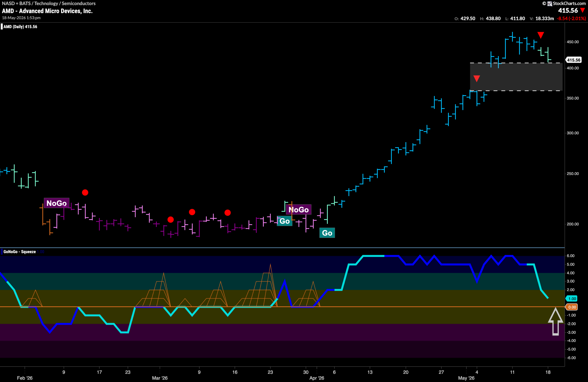
Task: Click the NoGo label near February 9
Action: (57, 203)
